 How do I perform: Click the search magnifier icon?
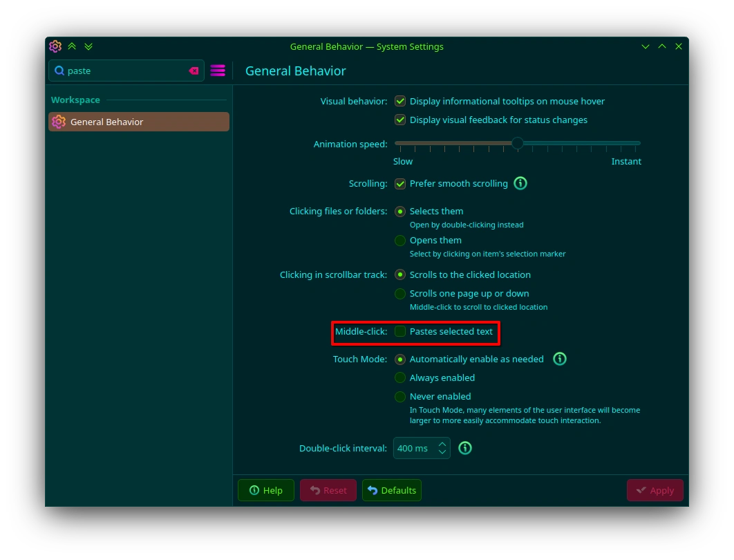click(59, 71)
